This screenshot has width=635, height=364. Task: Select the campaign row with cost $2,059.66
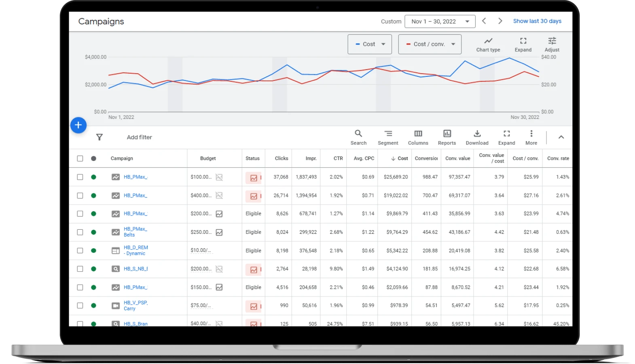[x=80, y=288]
